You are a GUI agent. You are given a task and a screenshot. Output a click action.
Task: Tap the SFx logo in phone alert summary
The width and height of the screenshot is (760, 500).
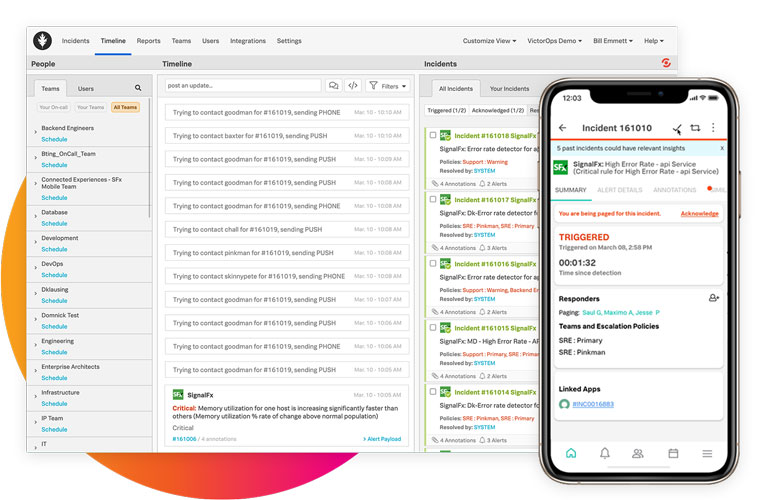point(560,168)
